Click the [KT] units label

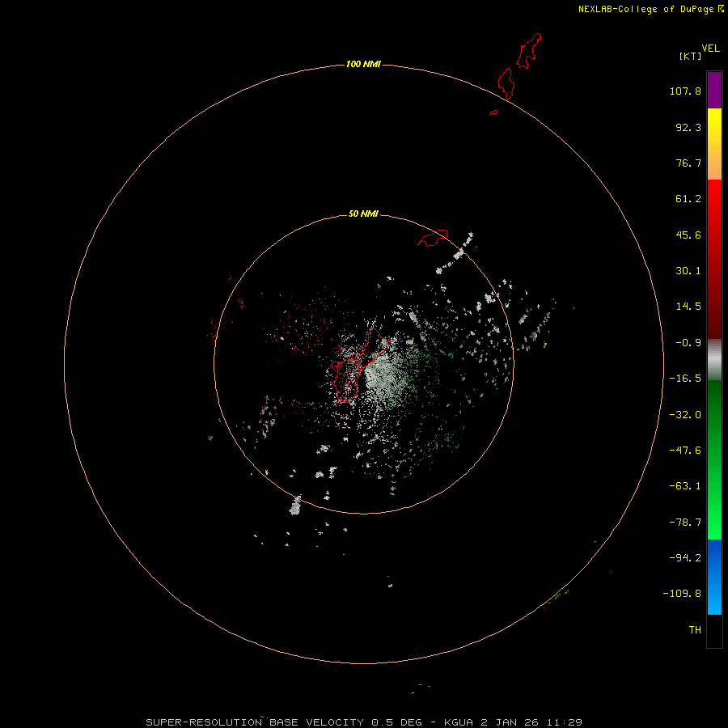690,56
